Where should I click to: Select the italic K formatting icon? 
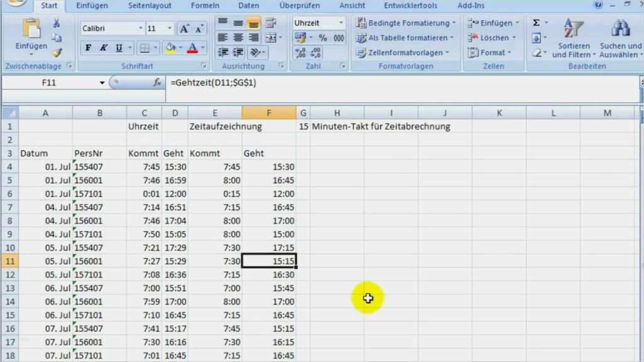[x=104, y=47]
